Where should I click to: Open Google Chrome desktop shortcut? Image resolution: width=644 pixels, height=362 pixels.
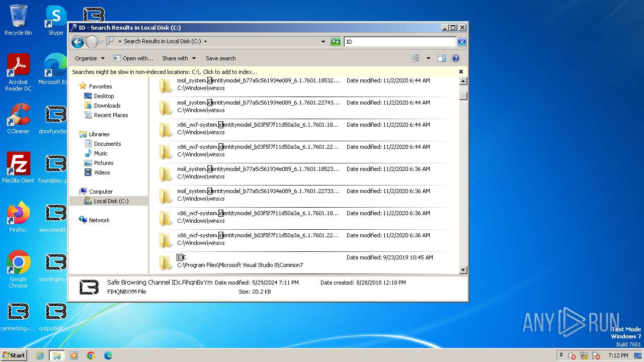18,270
